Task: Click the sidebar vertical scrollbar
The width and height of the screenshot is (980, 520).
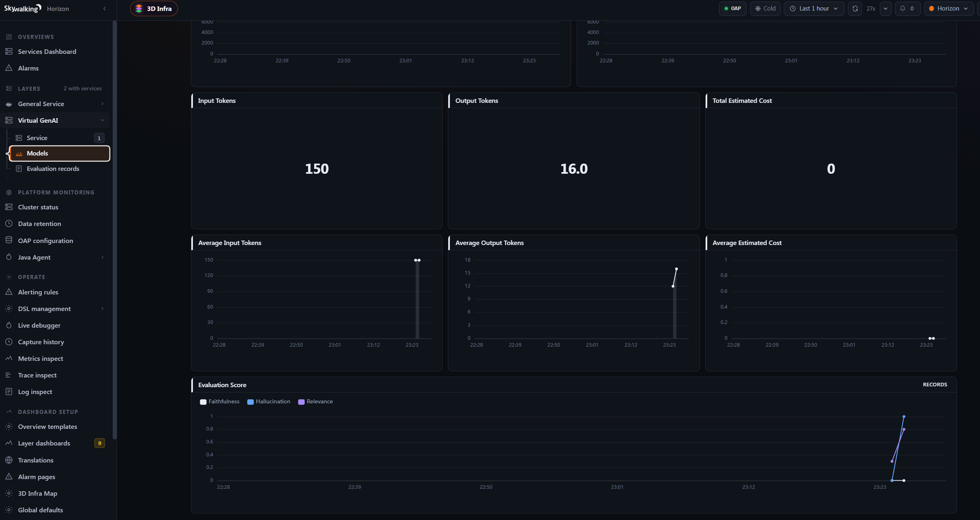Action: (115, 231)
